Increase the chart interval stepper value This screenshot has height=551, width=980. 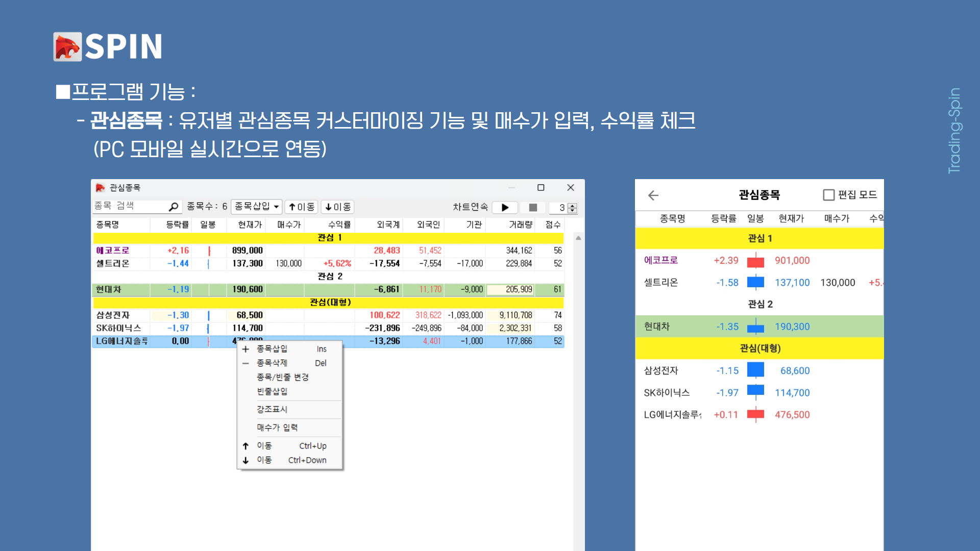coord(573,205)
